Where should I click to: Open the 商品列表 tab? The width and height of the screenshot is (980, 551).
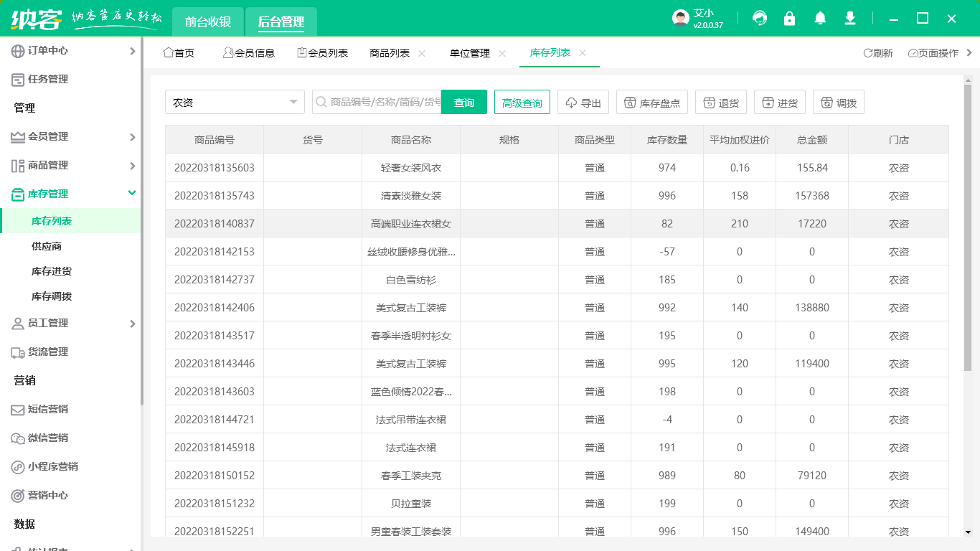(390, 53)
